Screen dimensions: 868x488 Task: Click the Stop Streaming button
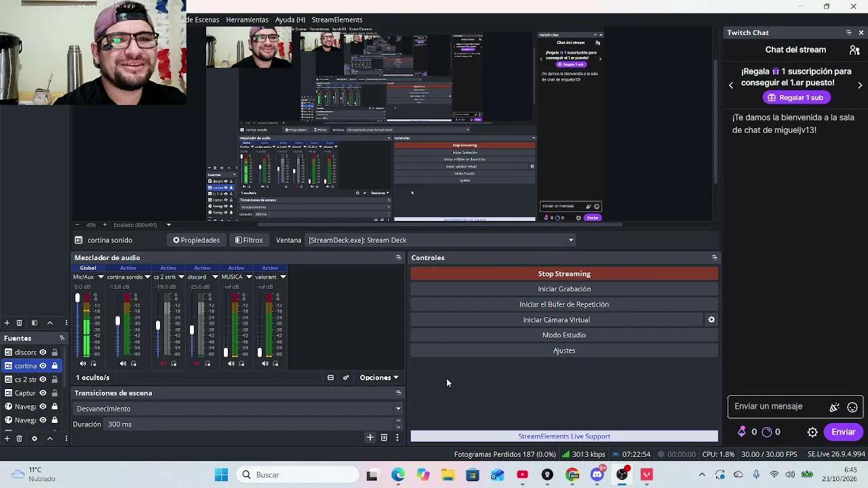[564, 274]
